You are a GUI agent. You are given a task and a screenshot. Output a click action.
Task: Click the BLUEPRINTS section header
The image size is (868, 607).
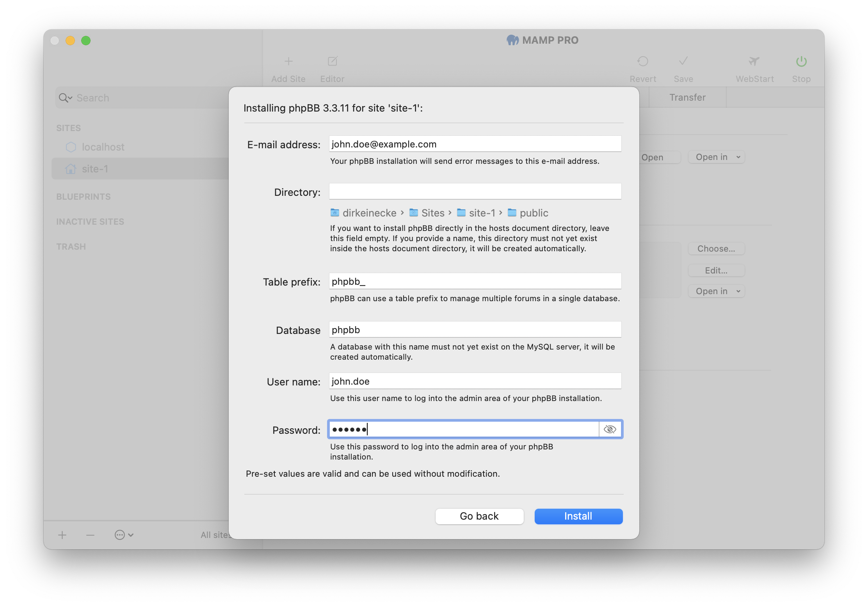tap(84, 197)
